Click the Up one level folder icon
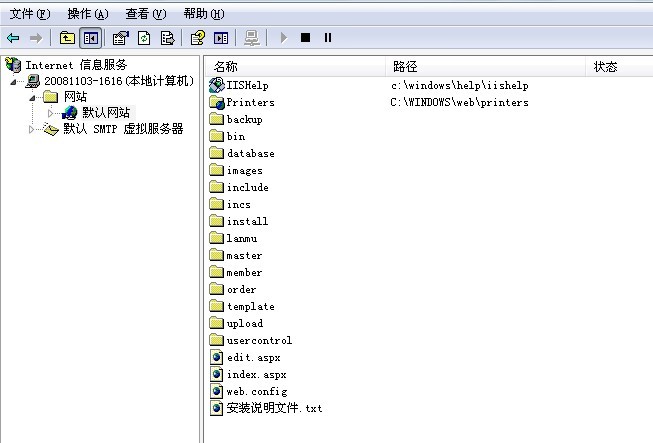 click(x=67, y=38)
